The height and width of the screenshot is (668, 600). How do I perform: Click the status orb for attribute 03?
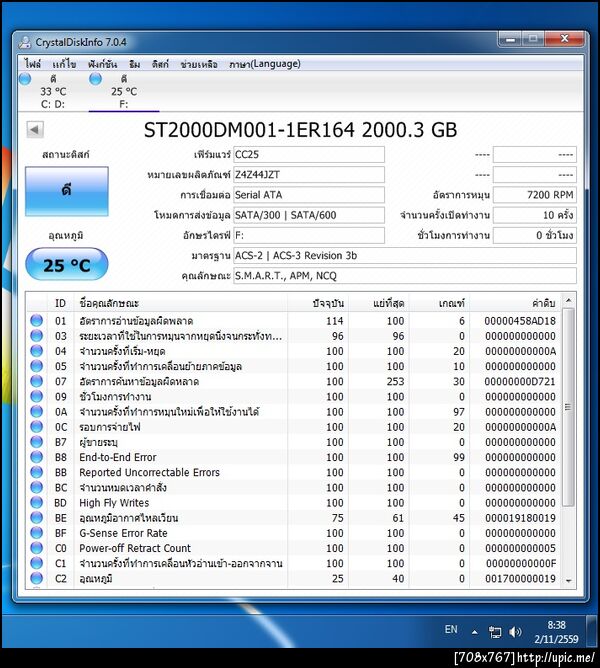coord(37,336)
